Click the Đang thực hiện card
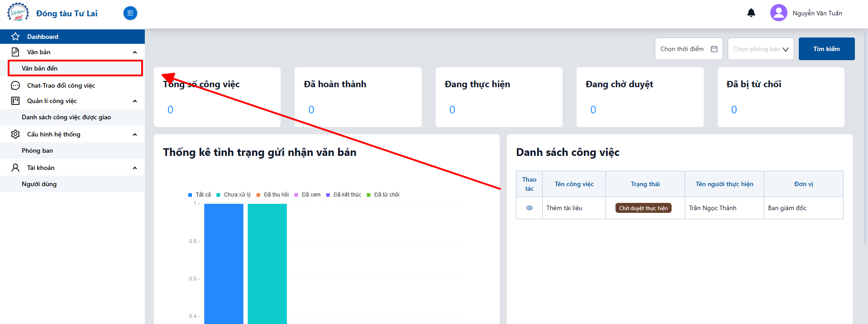Viewport: 868px width, 324px height. pyautogui.click(x=499, y=97)
